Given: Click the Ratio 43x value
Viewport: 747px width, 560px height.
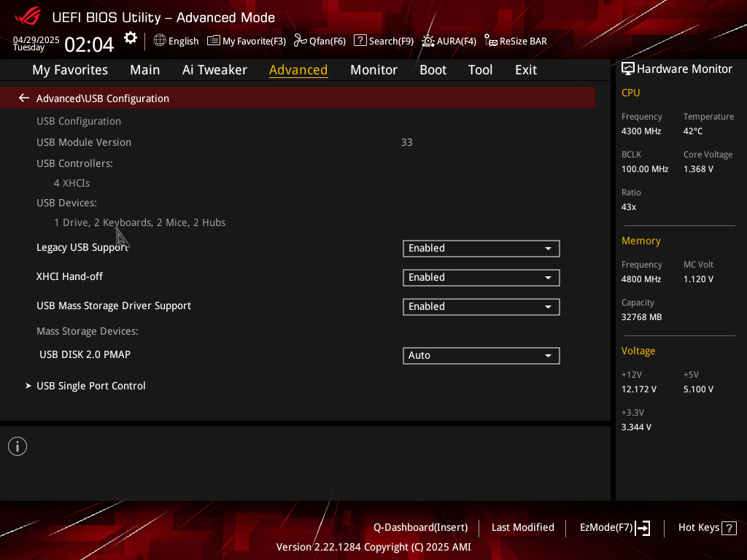Looking at the screenshot, I should (x=629, y=207).
